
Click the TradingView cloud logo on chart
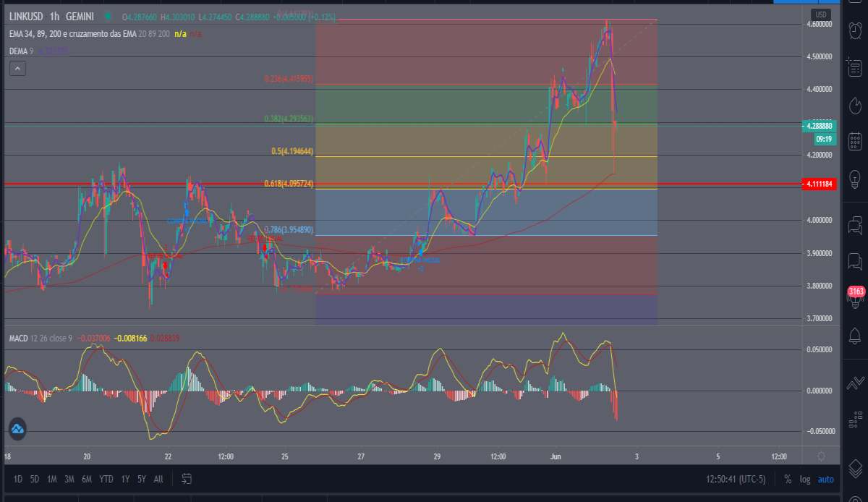[17, 428]
